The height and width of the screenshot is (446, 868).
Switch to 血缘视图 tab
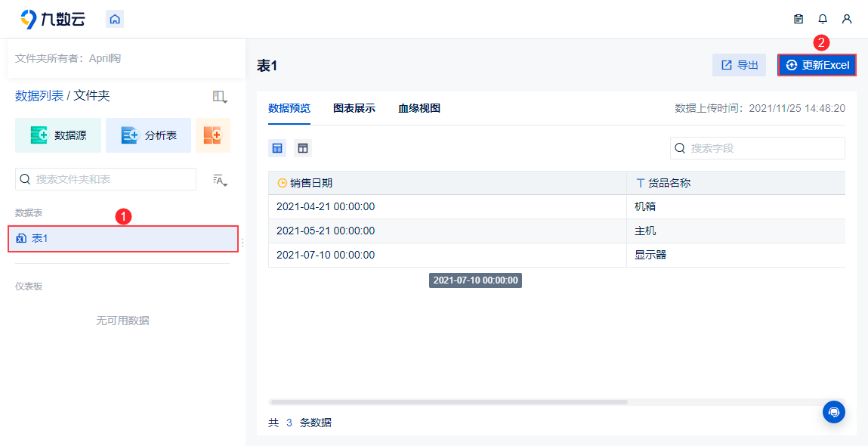[x=419, y=109]
